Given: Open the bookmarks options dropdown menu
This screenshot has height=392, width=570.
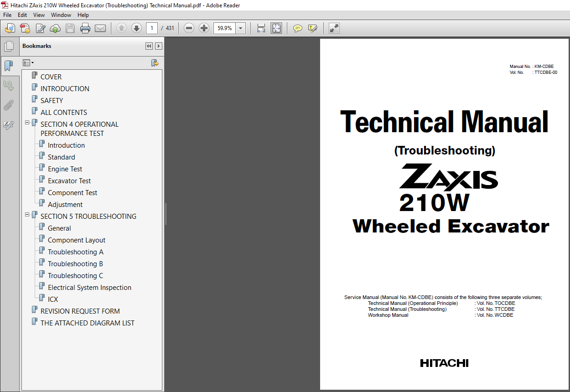Looking at the screenshot, I should click(x=28, y=63).
